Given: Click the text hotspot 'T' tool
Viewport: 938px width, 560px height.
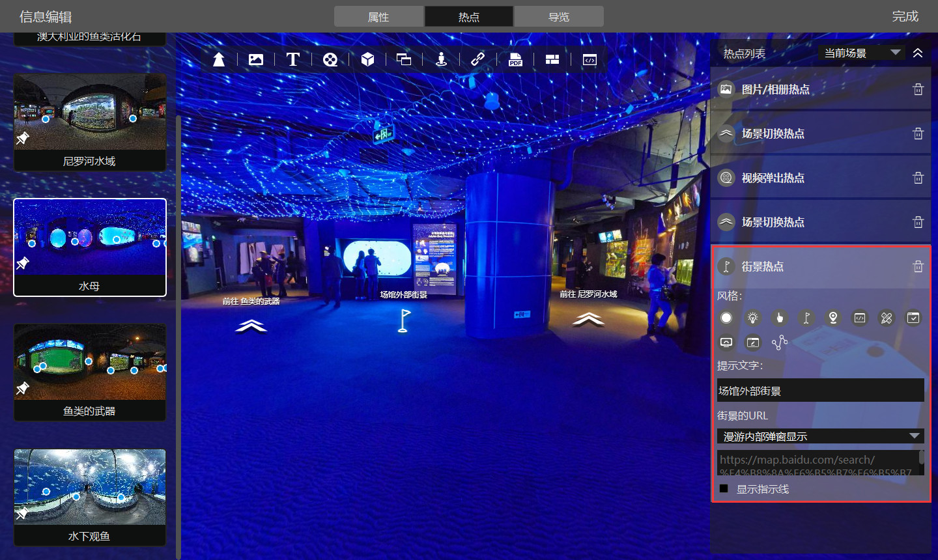Looking at the screenshot, I should point(293,60).
